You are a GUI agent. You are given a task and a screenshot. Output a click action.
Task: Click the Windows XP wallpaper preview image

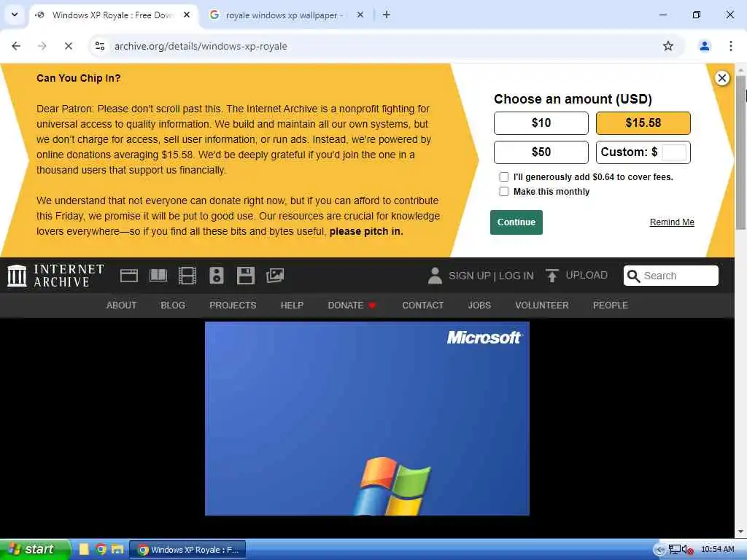pos(368,419)
